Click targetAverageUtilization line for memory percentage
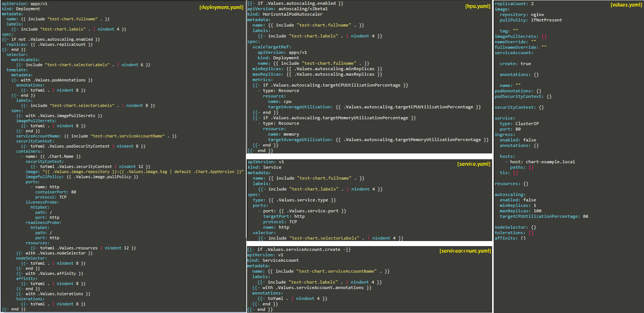Viewport: 644px width, 313px height. tap(378, 140)
